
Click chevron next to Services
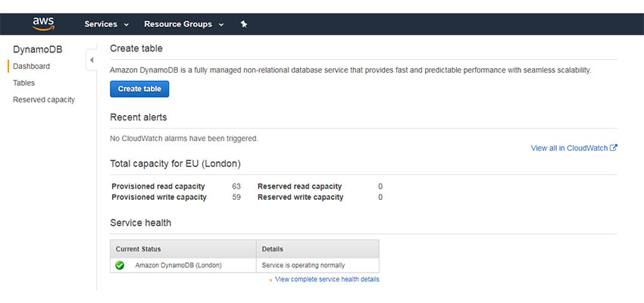pos(126,25)
